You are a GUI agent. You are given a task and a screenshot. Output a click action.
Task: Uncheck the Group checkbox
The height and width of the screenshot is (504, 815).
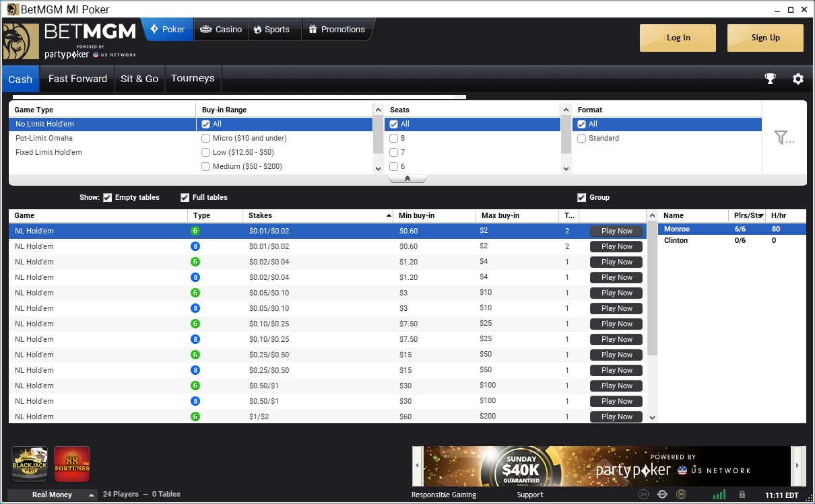582,197
